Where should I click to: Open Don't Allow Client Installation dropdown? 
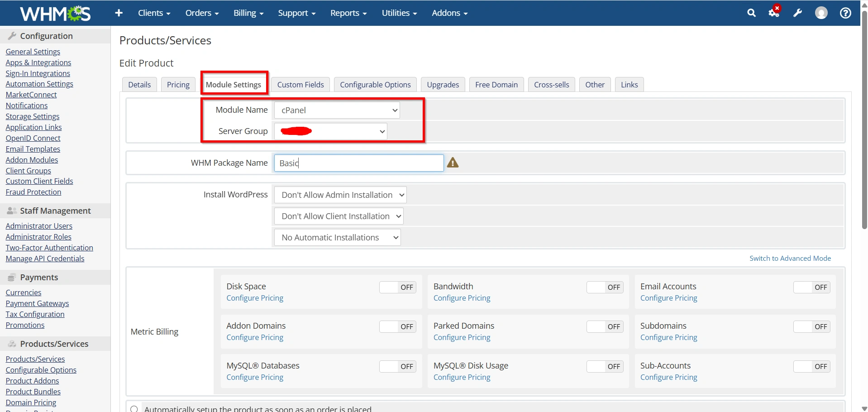[339, 216]
